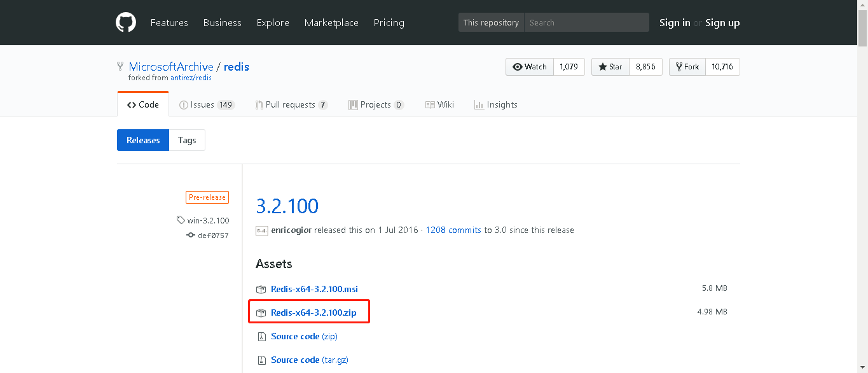Click the package icon beside Redis-x64-3.2.100.msi
The image size is (868, 373).
pos(261,290)
